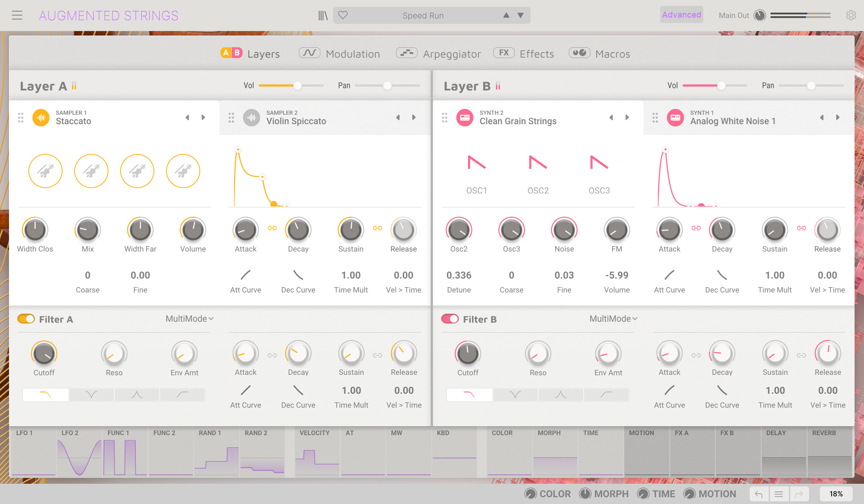Screen dimensions: 864x504
Task: Next engine arrow for Analog White Noise 1
Action: [x=838, y=117]
